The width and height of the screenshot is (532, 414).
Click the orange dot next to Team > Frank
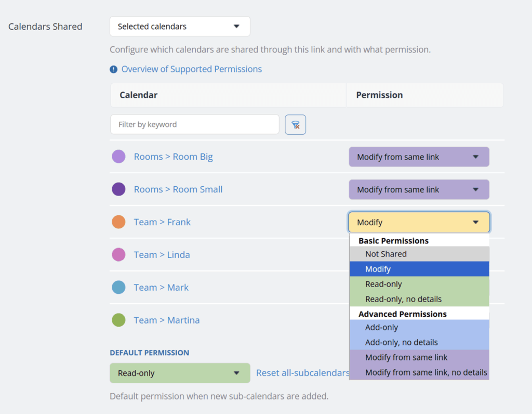[118, 222]
